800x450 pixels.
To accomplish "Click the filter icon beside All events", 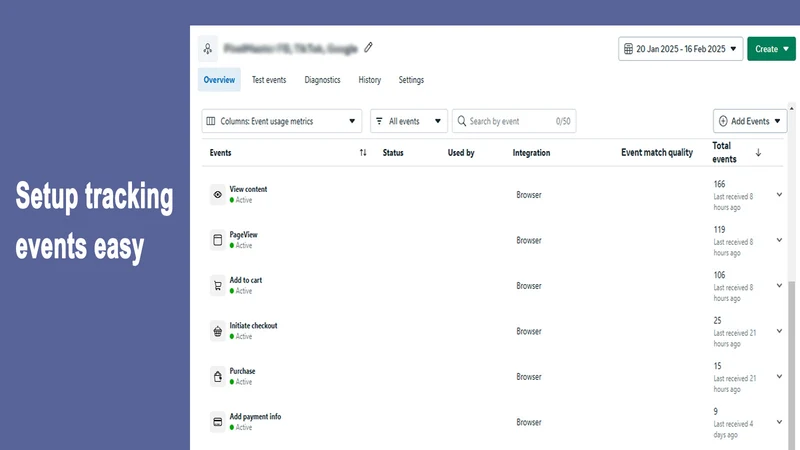I will (x=379, y=121).
